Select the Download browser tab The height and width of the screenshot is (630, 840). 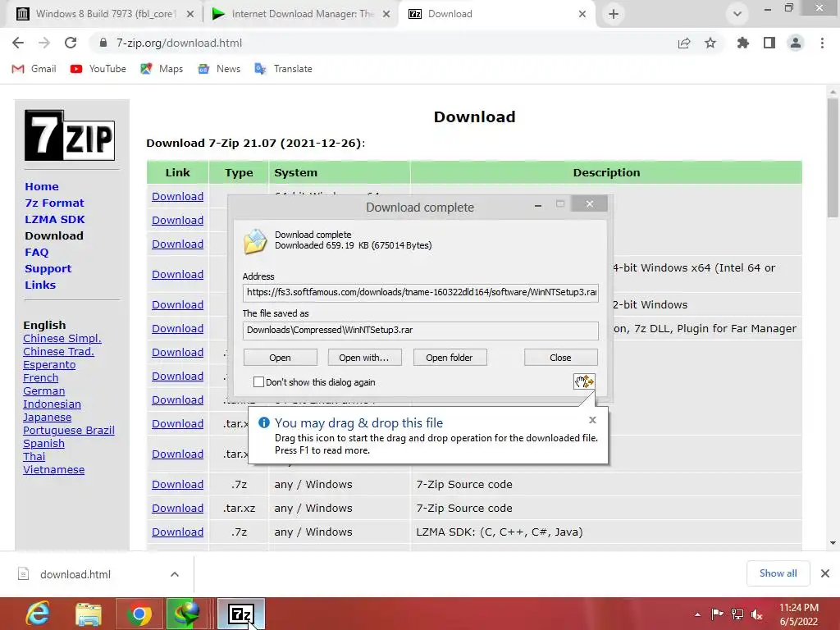[496, 14]
